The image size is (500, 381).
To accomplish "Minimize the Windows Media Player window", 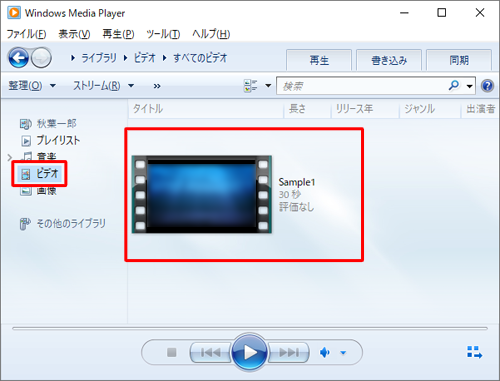I will point(404,13).
